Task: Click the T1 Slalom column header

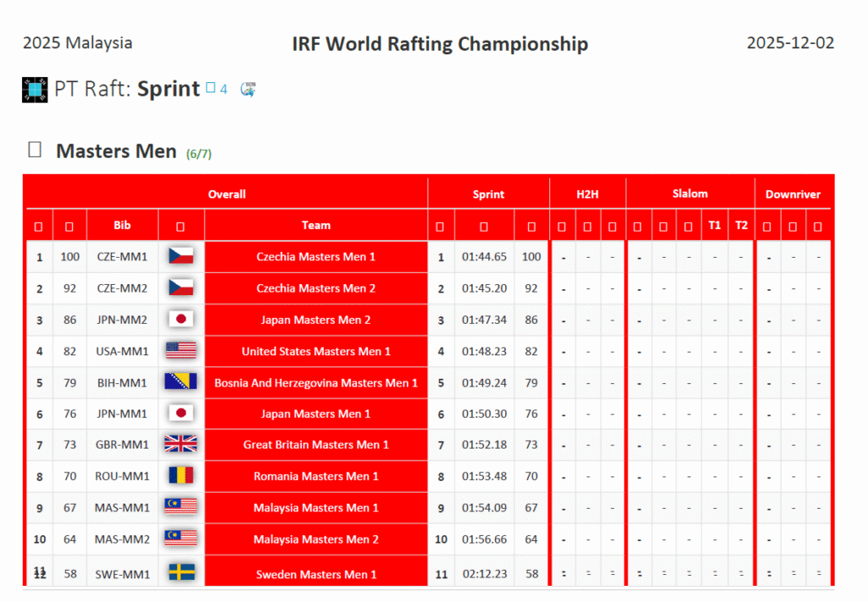Action: pos(715,226)
